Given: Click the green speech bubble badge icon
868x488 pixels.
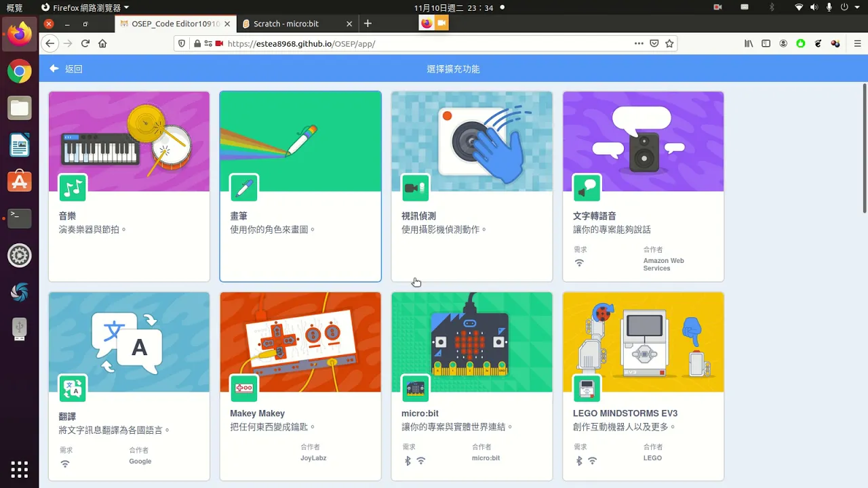Looking at the screenshot, I should pyautogui.click(x=587, y=188).
